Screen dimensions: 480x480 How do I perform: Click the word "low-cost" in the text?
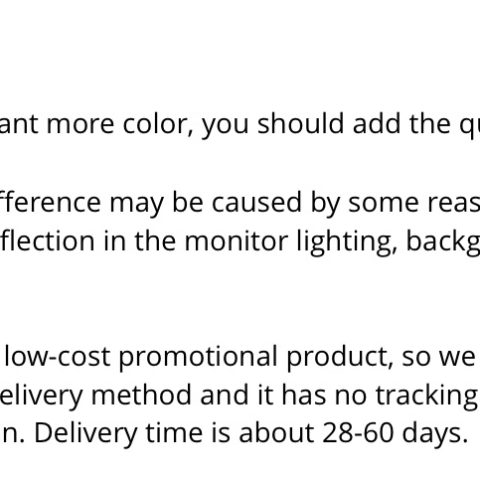tap(57, 356)
